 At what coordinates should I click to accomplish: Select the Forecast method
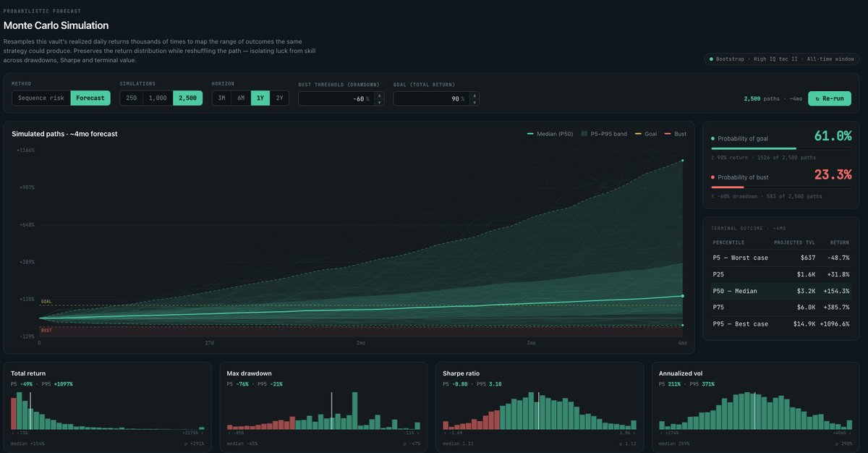90,98
